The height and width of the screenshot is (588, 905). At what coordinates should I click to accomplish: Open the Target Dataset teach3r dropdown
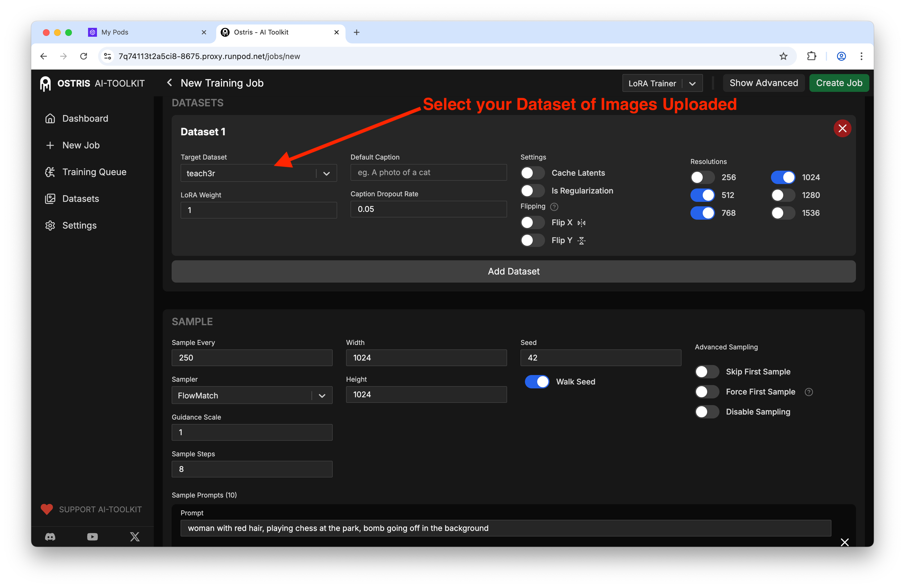click(259, 173)
